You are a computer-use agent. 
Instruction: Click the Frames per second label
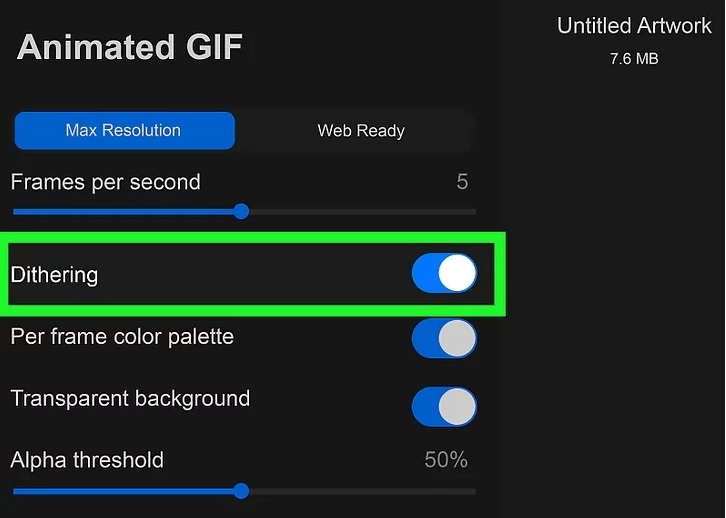pyautogui.click(x=105, y=182)
